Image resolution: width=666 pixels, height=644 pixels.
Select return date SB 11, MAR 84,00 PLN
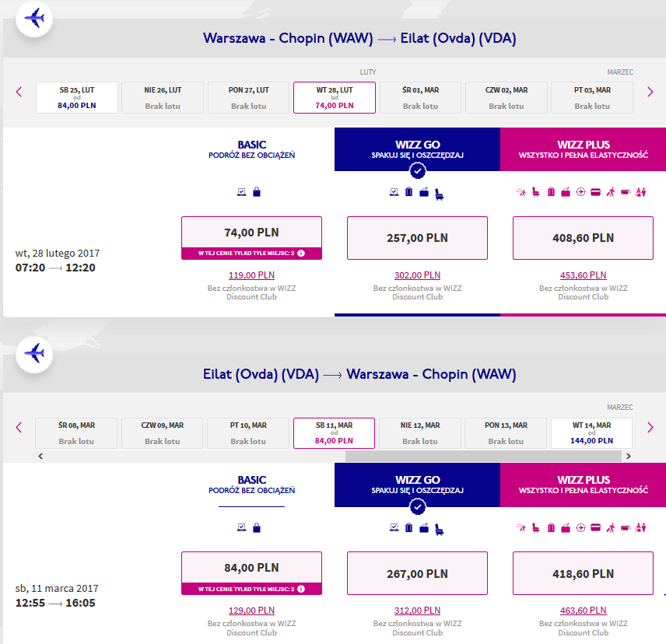point(334,433)
